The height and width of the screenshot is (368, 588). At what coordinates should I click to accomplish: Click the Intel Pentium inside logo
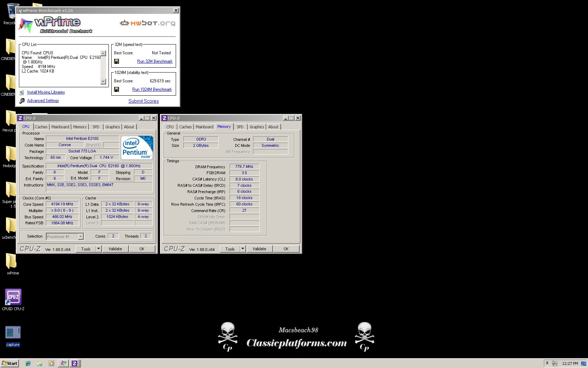137,148
